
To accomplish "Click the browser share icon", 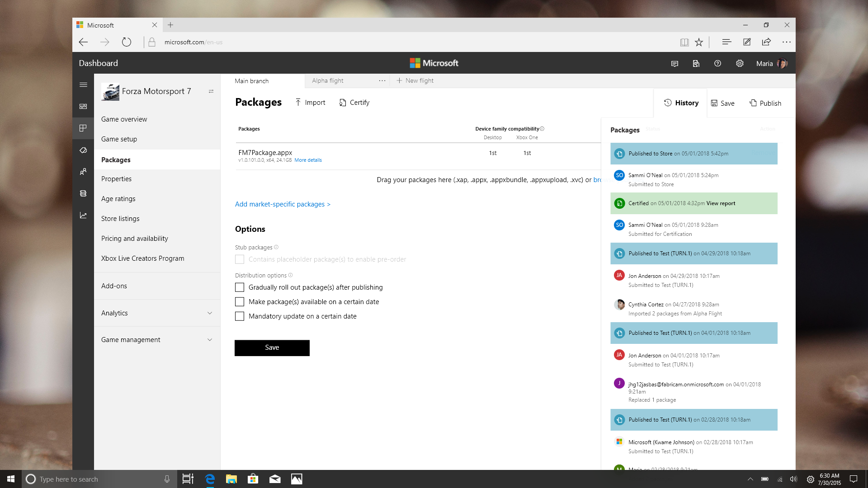I will 766,42.
